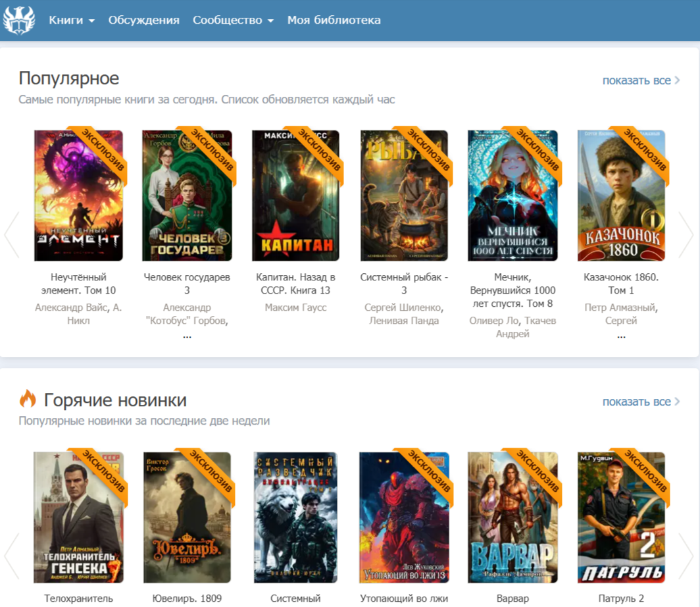Screen dimensions: 700x607
Task: Click title Утопающий во лжи
Action: (x=404, y=598)
